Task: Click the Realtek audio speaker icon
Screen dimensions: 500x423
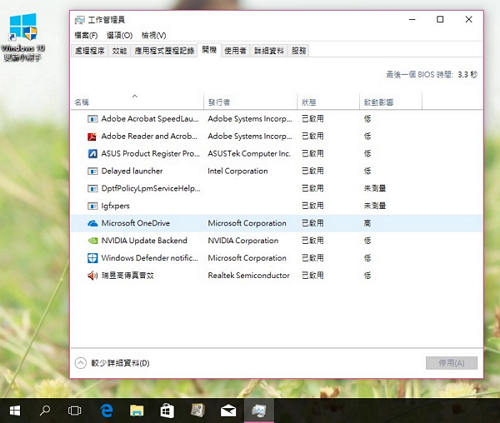Action: coord(92,275)
